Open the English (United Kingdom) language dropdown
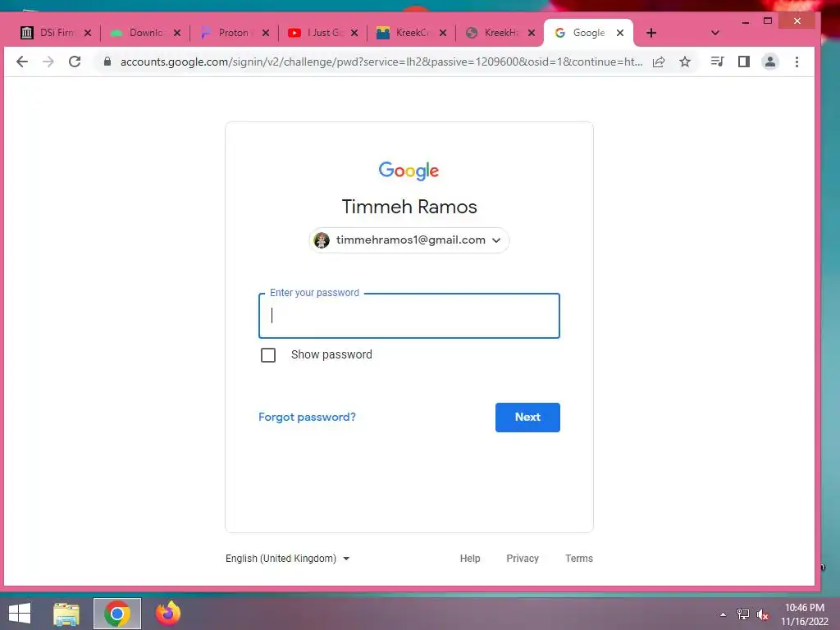 (288, 558)
